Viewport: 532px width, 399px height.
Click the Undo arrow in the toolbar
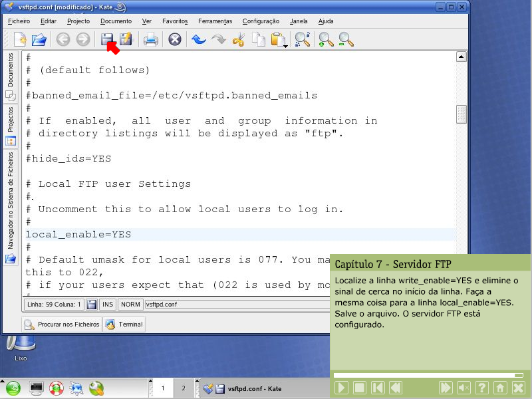[x=198, y=40]
